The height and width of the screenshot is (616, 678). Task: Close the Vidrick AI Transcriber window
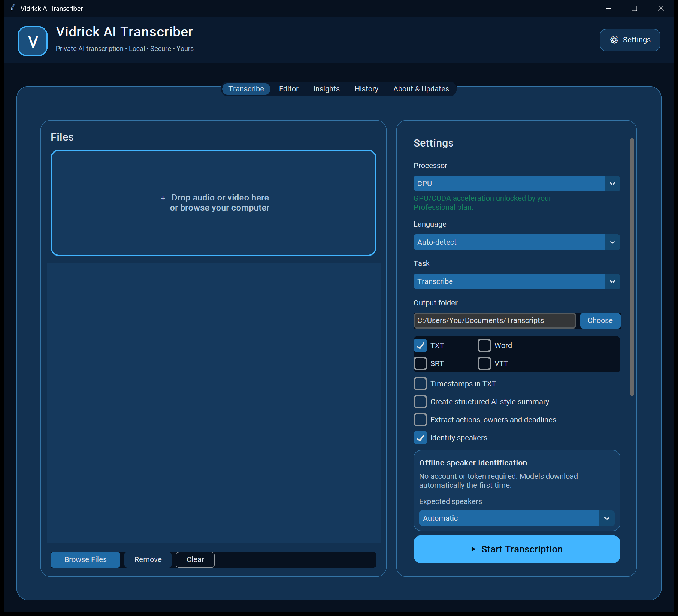point(661,8)
